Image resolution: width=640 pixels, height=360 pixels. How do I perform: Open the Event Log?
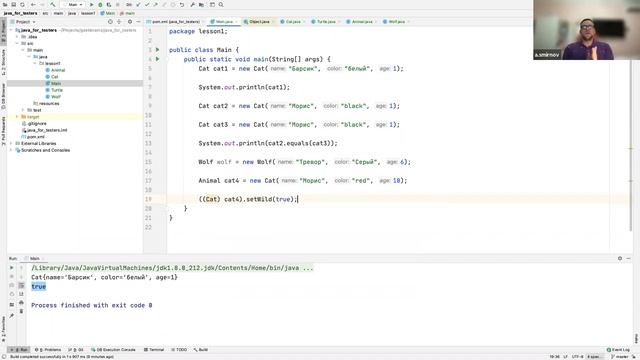tap(618, 350)
